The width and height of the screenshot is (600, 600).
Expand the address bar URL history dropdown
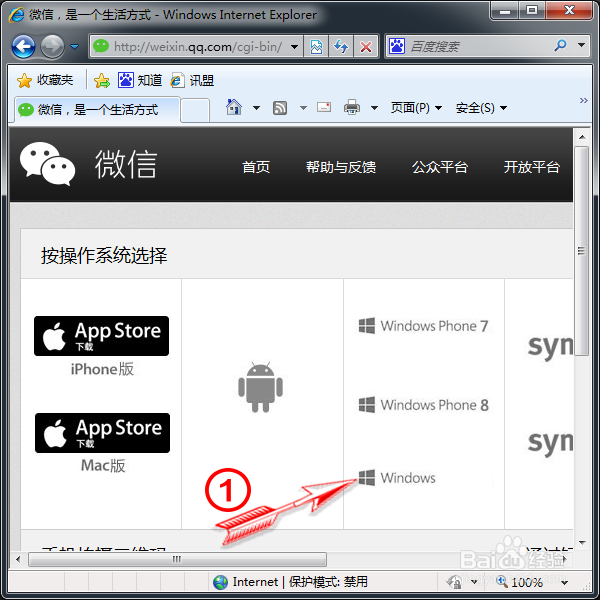[x=295, y=47]
